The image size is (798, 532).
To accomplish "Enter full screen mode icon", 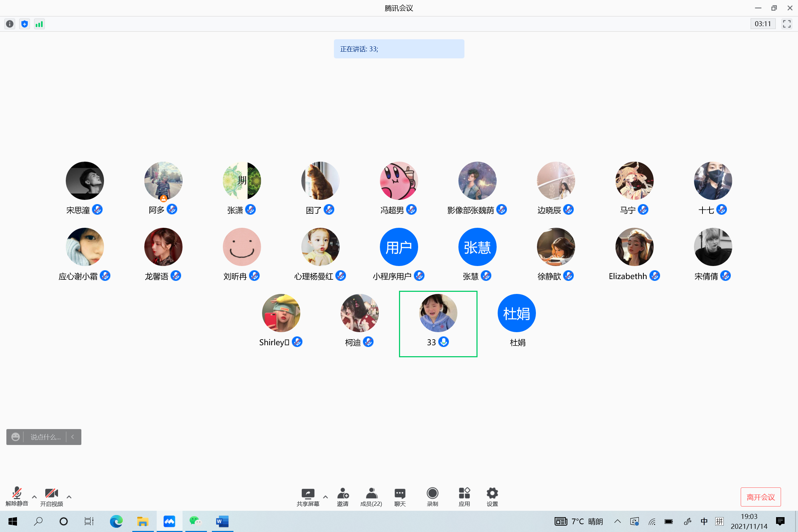I will pos(787,24).
